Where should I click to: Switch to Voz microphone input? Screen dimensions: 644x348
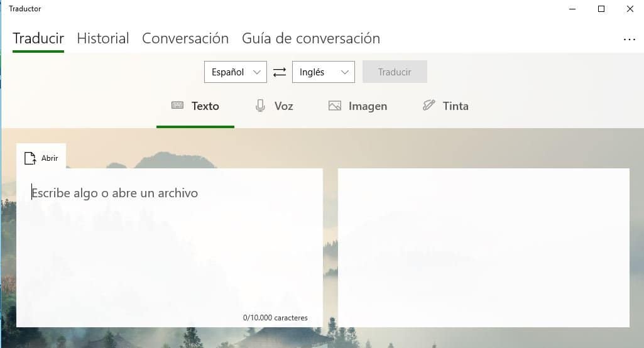click(x=274, y=106)
